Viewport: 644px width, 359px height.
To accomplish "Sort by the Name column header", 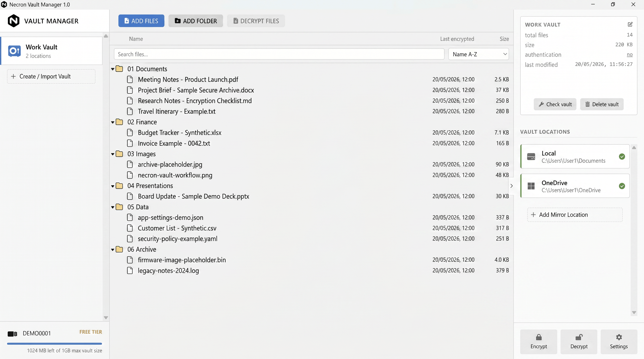I will [136, 39].
